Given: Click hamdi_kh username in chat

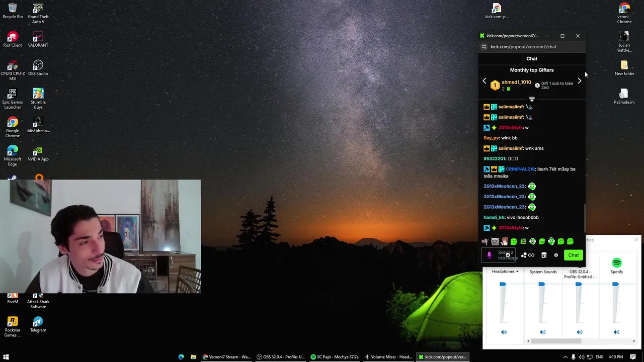Looking at the screenshot, I should click(494, 217).
